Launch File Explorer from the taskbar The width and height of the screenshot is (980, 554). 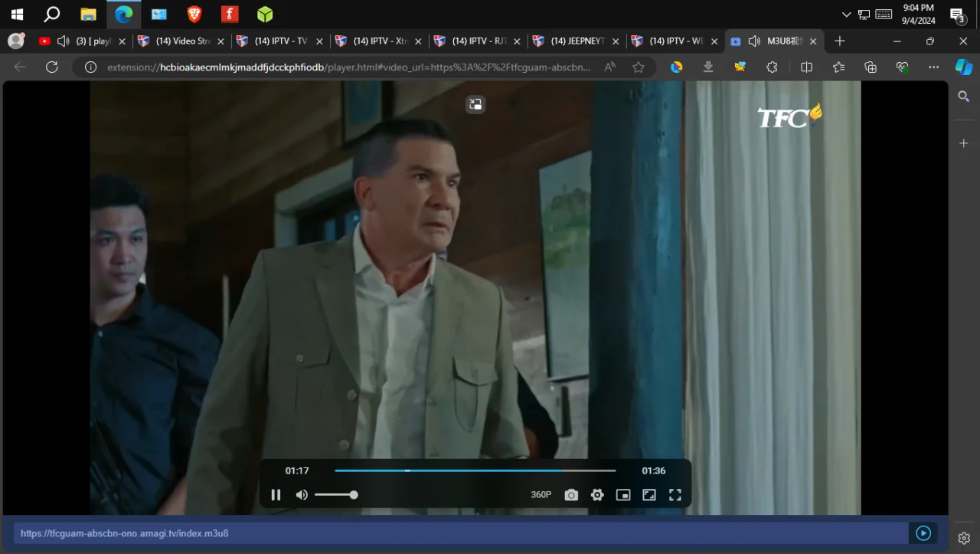[x=88, y=15]
